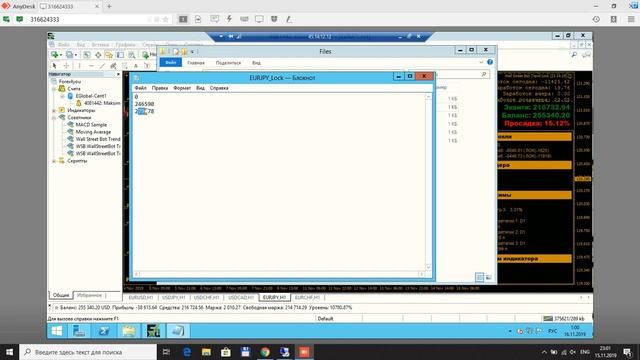Open the AnyDesk display settings monitor icon
640x360 pixels.
pos(259,19)
